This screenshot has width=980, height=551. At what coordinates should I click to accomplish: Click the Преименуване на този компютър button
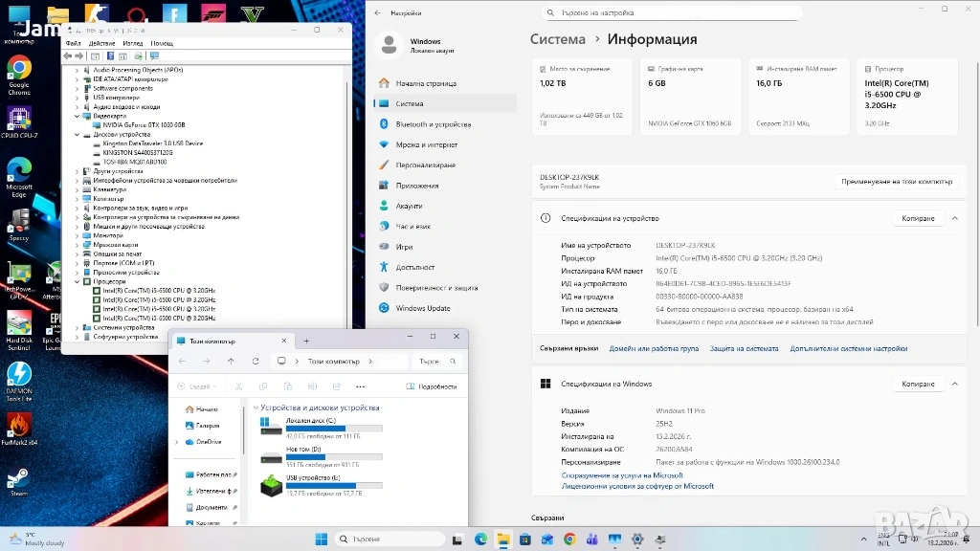pyautogui.click(x=896, y=181)
